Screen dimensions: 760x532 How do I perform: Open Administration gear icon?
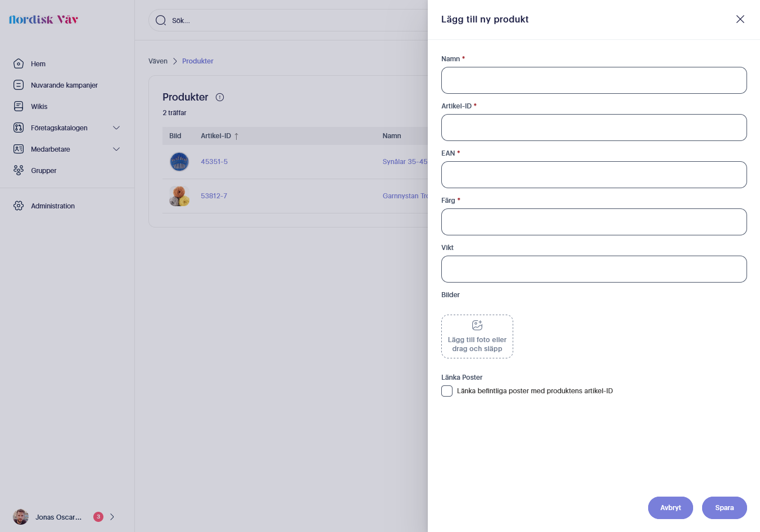[19, 206]
